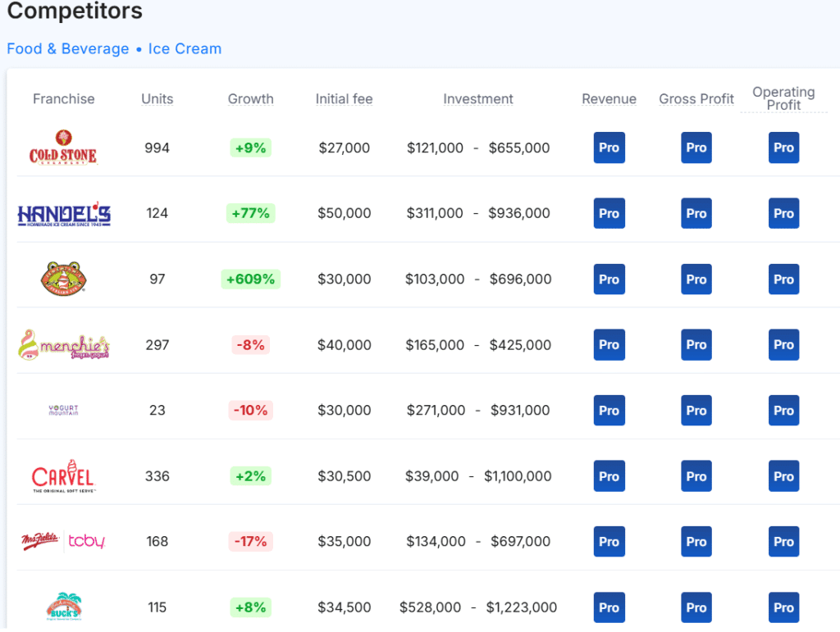Open the Ice Cream category link

[185, 48]
